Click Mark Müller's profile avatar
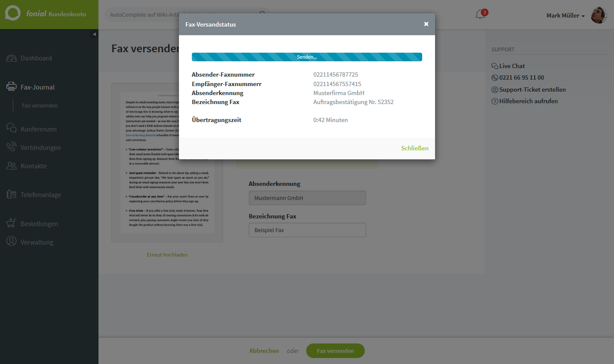Screen dimensions: 614x364 [599, 15]
